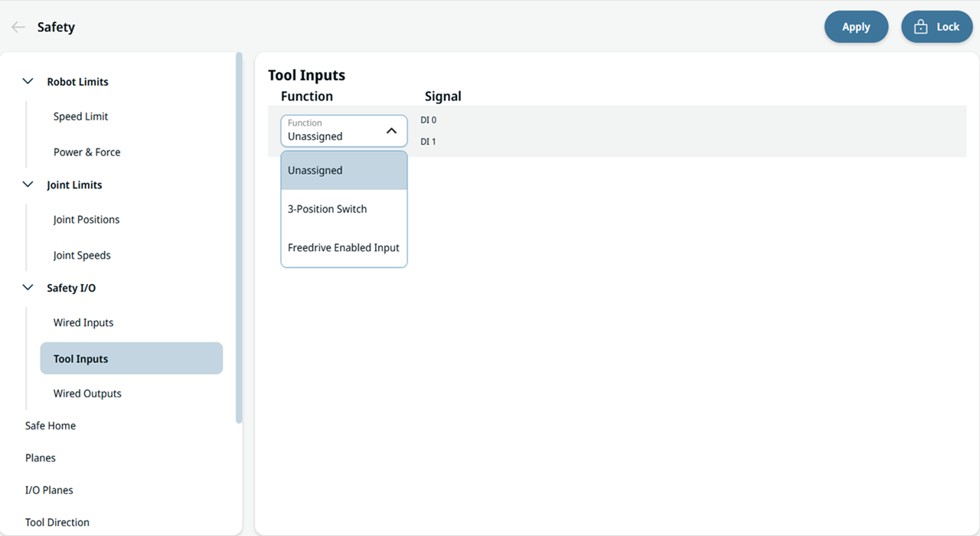Image resolution: width=980 pixels, height=536 pixels.
Task: Open I/O Planes settings
Action: pyautogui.click(x=49, y=490)
